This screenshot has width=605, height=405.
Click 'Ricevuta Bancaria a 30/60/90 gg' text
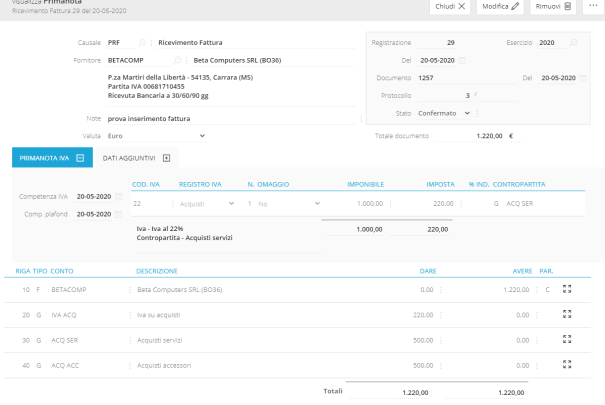[158, 96]
